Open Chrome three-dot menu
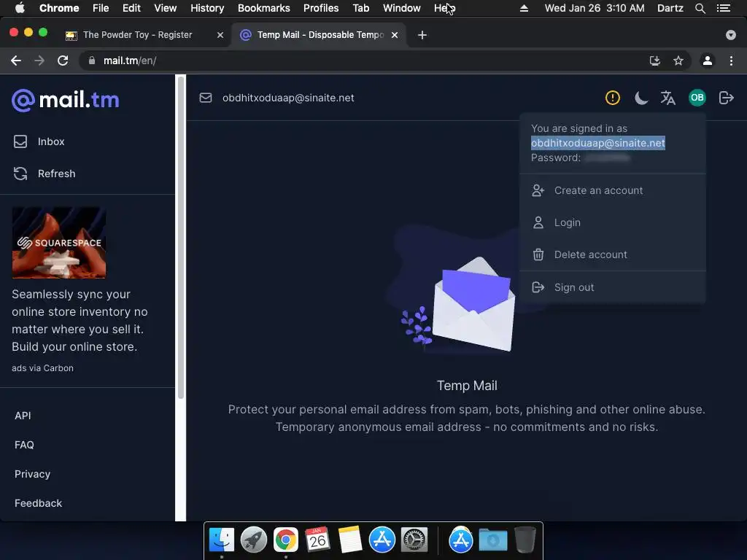747x560 pixels. pos(731,61)
